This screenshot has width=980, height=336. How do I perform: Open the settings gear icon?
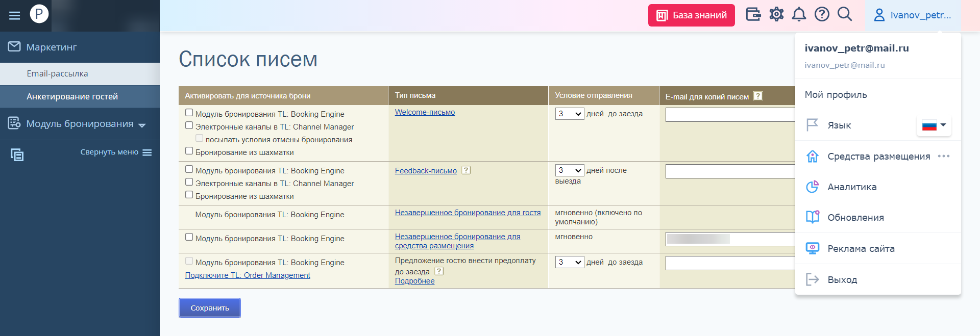point(776,14)
